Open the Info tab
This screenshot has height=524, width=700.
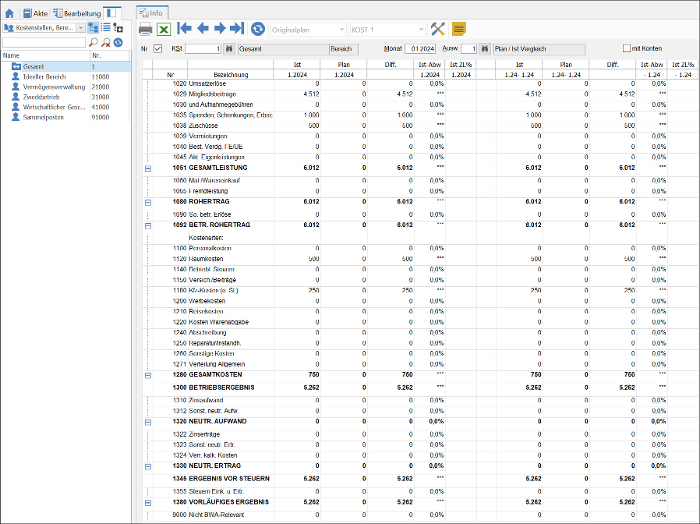(x=152, y=13)
